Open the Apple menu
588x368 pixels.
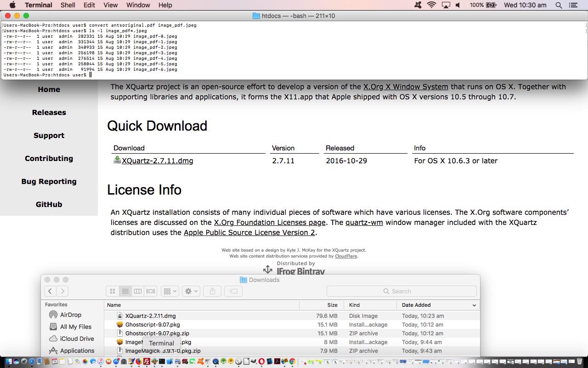[12, 5]
